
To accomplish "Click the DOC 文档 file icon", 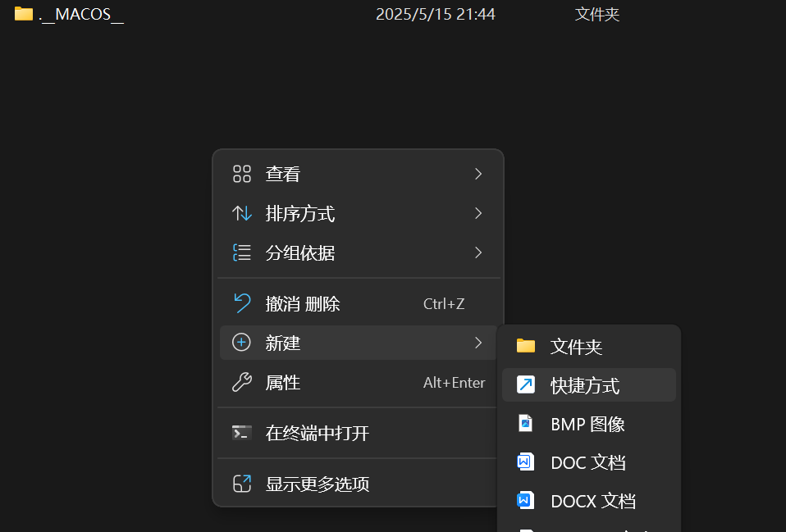I will click(x=526, y=462).
